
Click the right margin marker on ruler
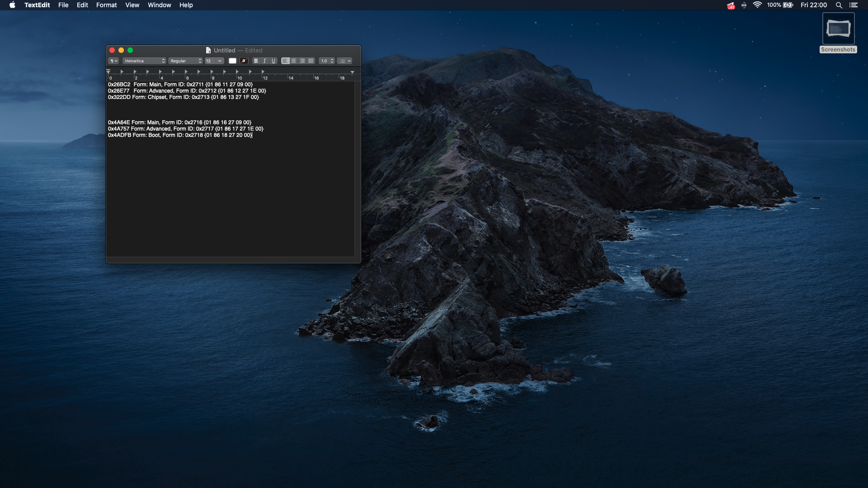click(353, 72)
